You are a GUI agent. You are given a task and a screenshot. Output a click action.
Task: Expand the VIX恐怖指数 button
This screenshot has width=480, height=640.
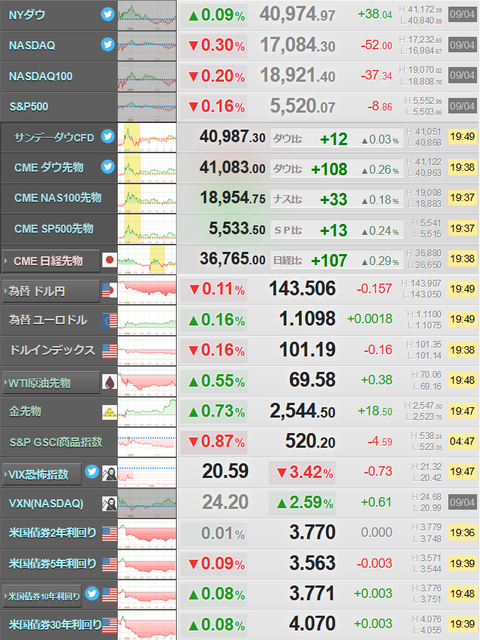point(42,474)
